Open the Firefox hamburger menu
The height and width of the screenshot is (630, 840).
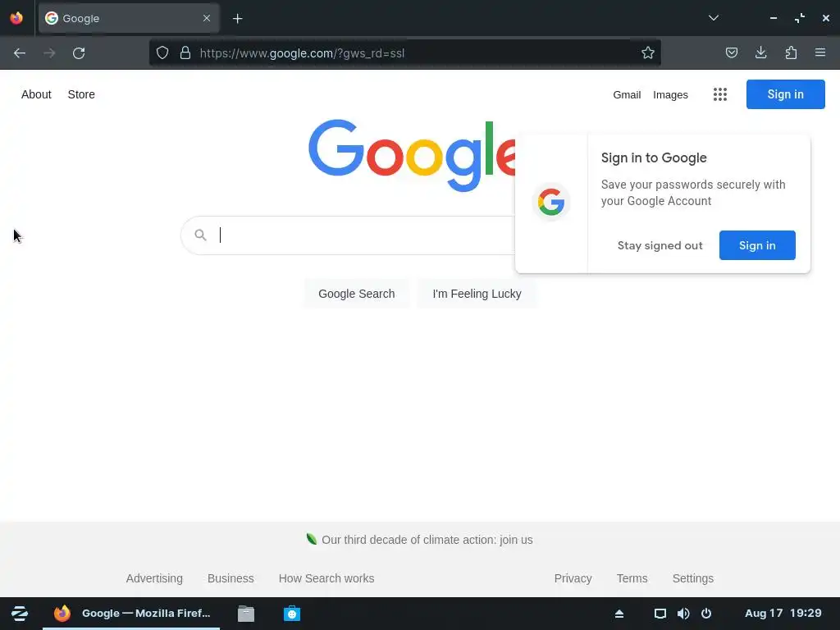pos(820,52)
